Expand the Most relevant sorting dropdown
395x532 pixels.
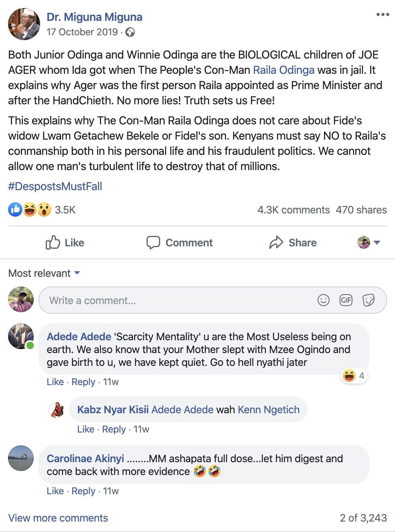(x=44, y=273)
